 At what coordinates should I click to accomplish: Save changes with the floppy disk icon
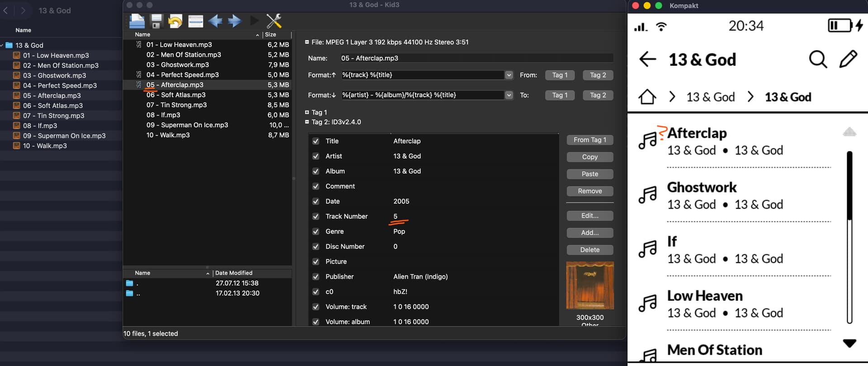[156, 21]
